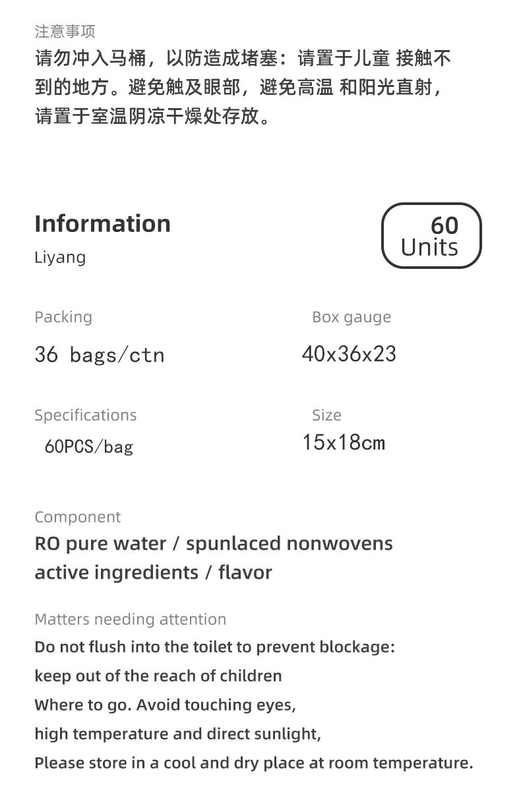Select the Do not flush warning line
This screenshot has height=812, width=521.
point(214,647)
